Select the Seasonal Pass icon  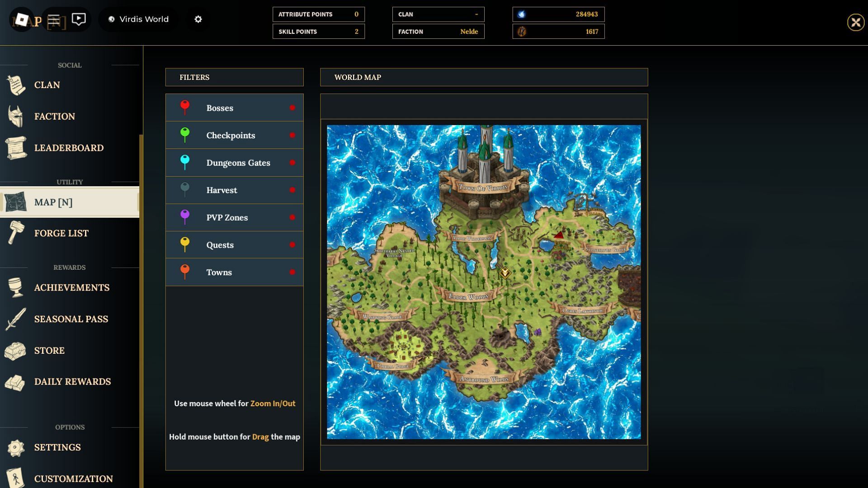coord(16,319)
